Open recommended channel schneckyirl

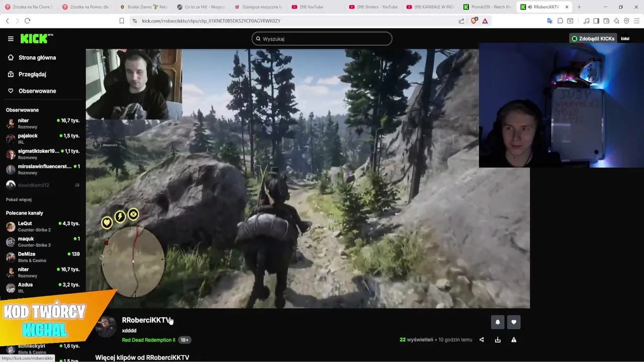[x=42, y=348]
